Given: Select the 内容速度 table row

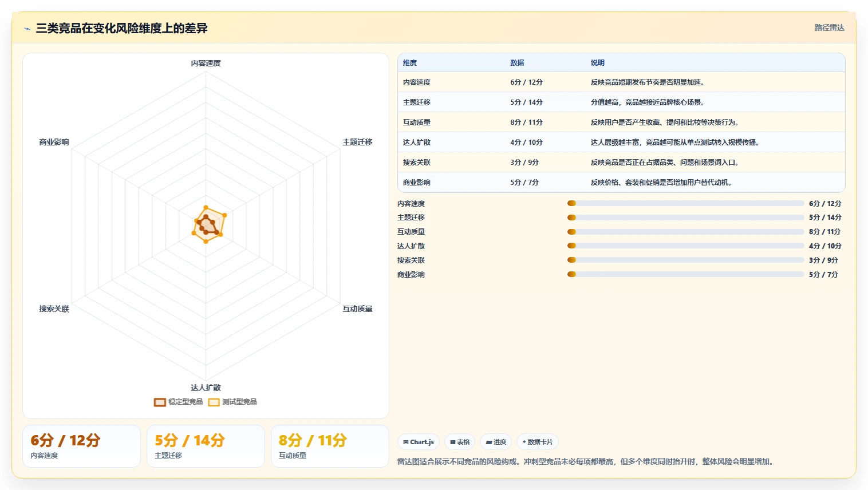Looking at the screenshot, I should (621, 82).
